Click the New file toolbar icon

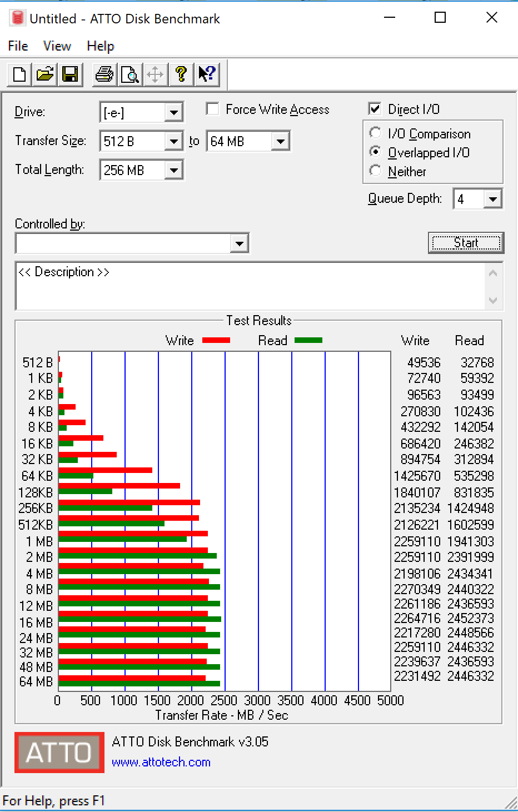[19, 74]
